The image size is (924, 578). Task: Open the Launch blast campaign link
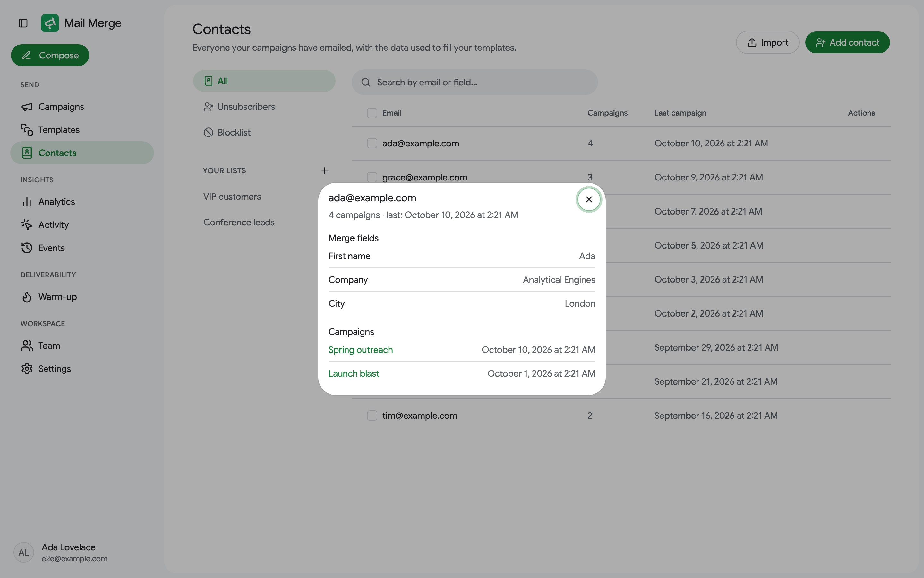[x=354, y=373]
